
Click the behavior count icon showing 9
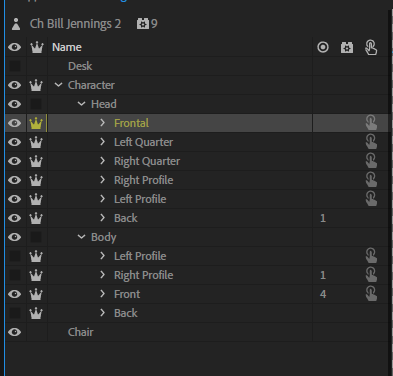(x=143, y=24)
